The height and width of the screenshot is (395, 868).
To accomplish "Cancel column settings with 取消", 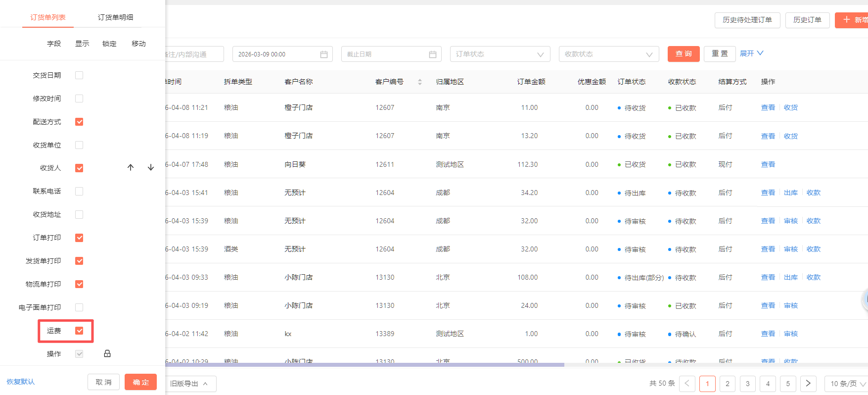I will [x=104, y=382].
